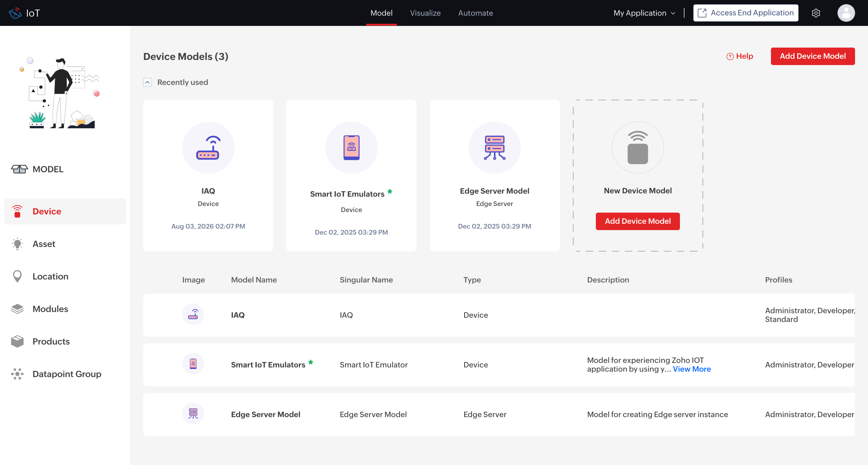Click the Singular Name column header
Image resolution: width=868 pixels, height=465 pixels.
click(366, 280)
